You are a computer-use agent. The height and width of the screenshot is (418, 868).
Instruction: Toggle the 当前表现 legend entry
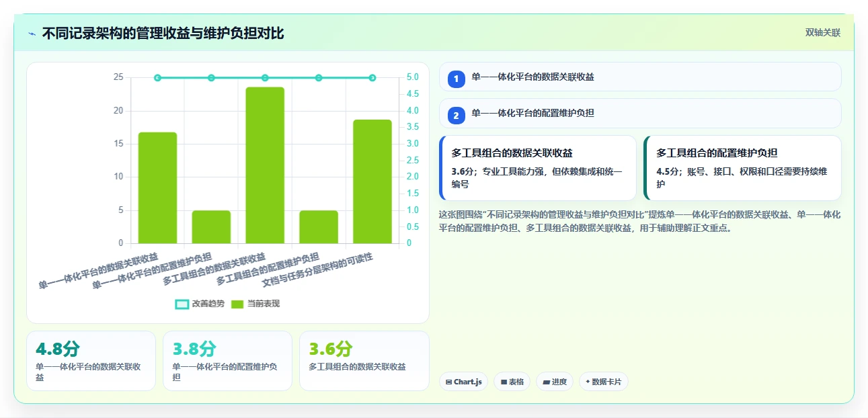pyautogui.click(x=255, y=304)
